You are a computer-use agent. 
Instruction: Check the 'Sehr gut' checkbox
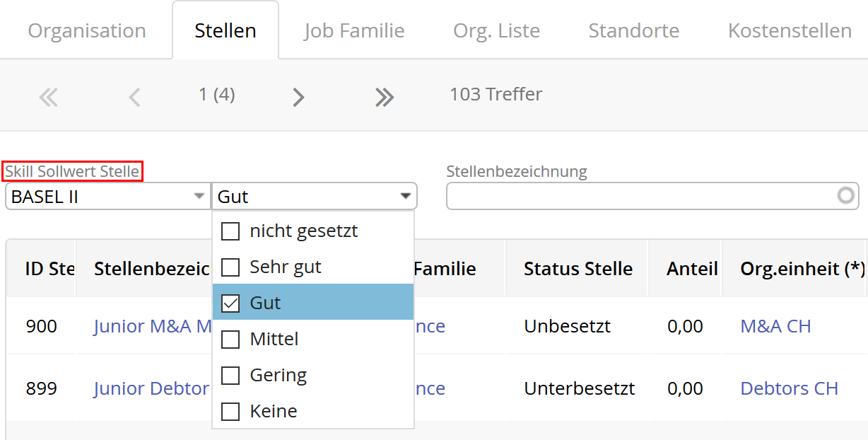(230, 267)
